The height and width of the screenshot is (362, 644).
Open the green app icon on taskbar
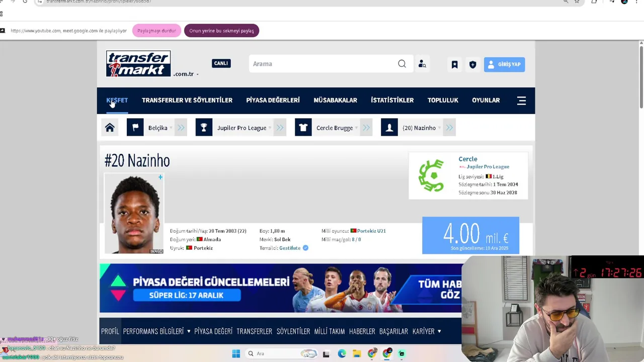click(x=401, y=353)
